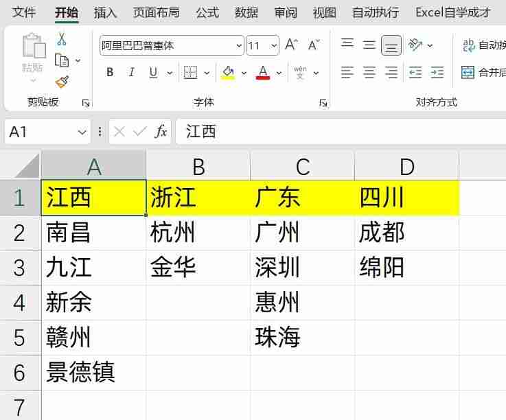This screenshot has width=506, height=420.
Task: Expand underline style arrow
Action: pos(170,73)
